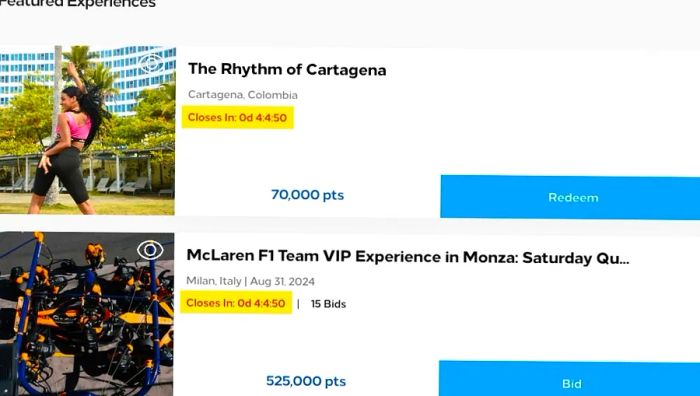View the 15 Bids count

point(328,304)
